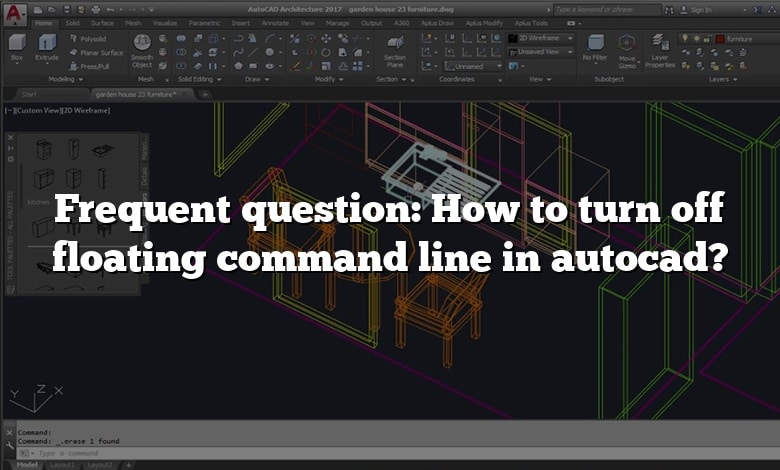The width and height of the screenshot is (780, 470).
Task: Open the Aplus Tools ribbon tab
Action: point(531,23)
